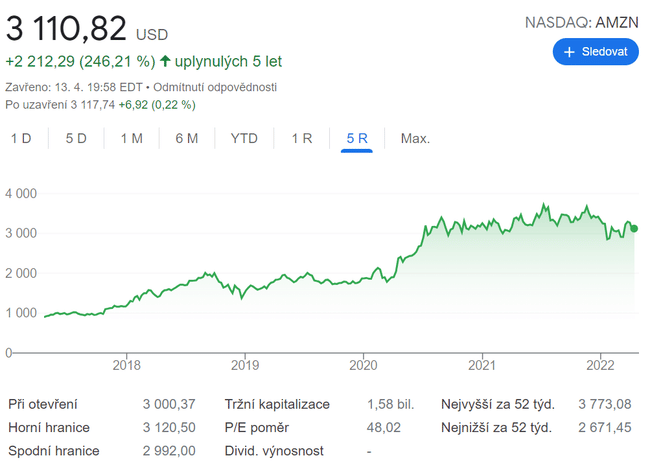Image resolution: width=650 pixels, height=463 pixels.
Task: Click the plus icon in Sledovat button
Action: 569,51
